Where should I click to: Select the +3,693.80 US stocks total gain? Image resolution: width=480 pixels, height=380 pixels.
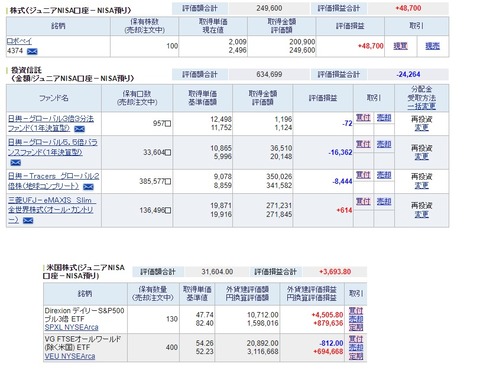(335, 272)
